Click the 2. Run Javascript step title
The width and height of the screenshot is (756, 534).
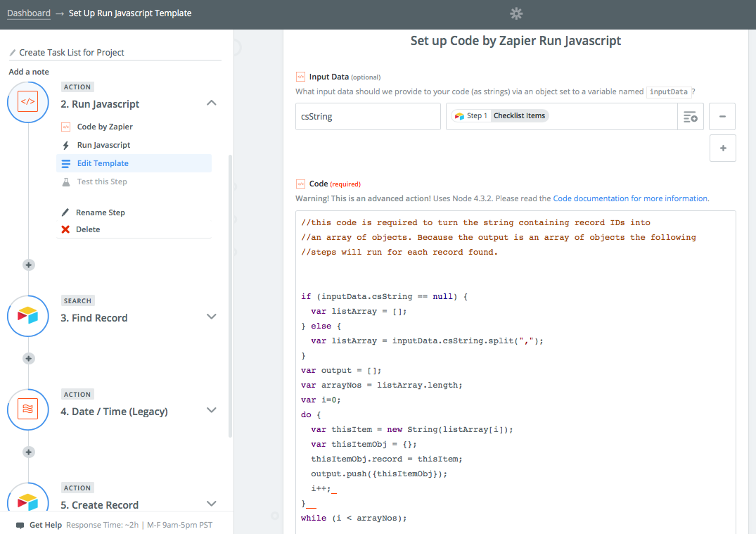point(100,104)
